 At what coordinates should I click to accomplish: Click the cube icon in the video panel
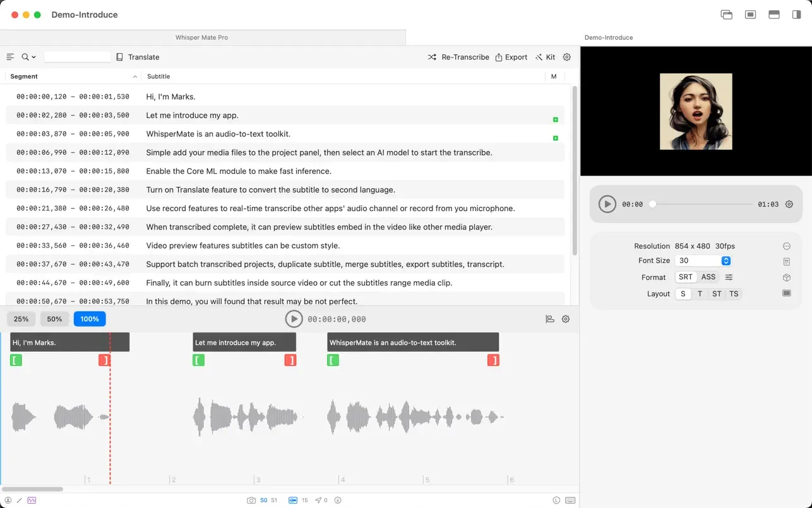[x=787, y=277]
